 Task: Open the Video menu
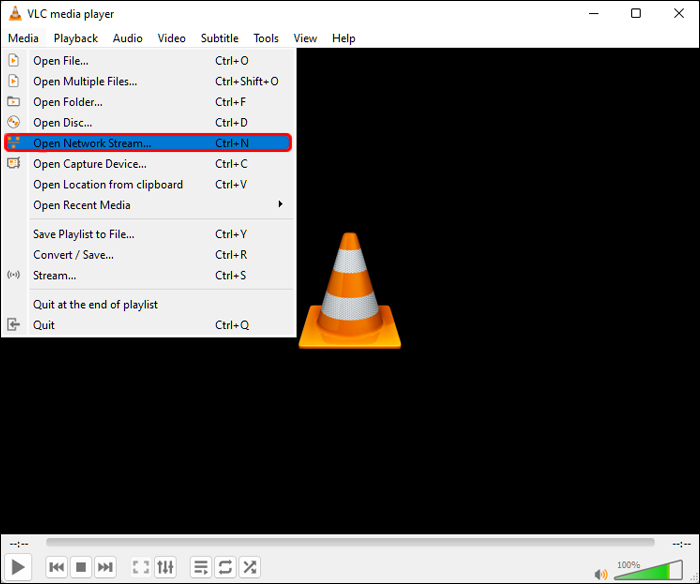[x=171, y=38]
